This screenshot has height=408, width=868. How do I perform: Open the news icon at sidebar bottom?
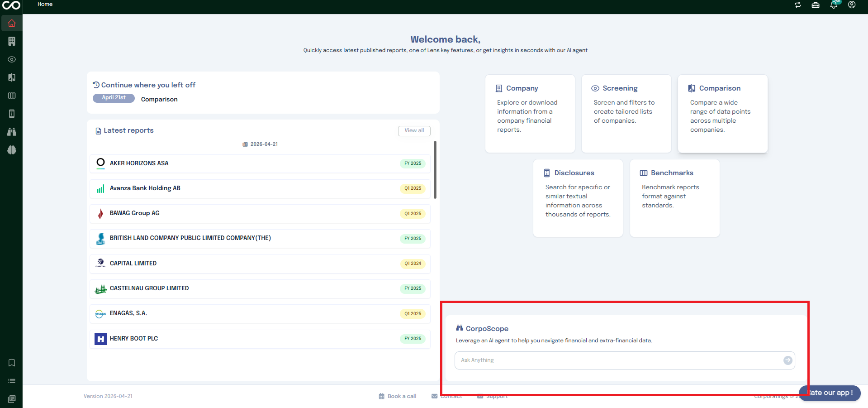pyautogui.click(x=12, y=399)
